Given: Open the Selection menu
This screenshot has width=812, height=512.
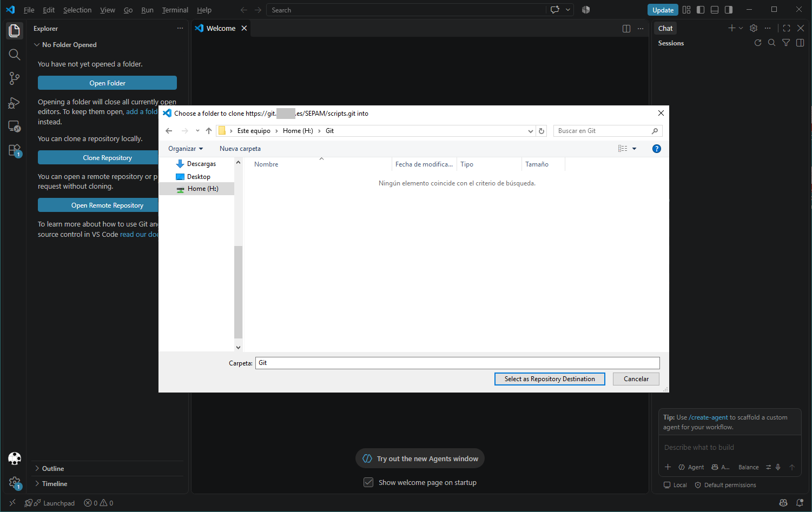Looking at the screenshot, I should (77, 10).
